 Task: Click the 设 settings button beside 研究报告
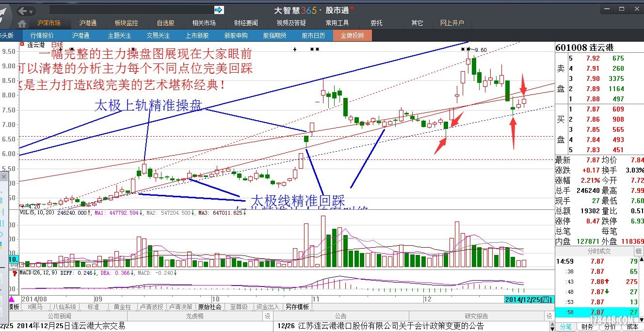[x=549, y=316]
